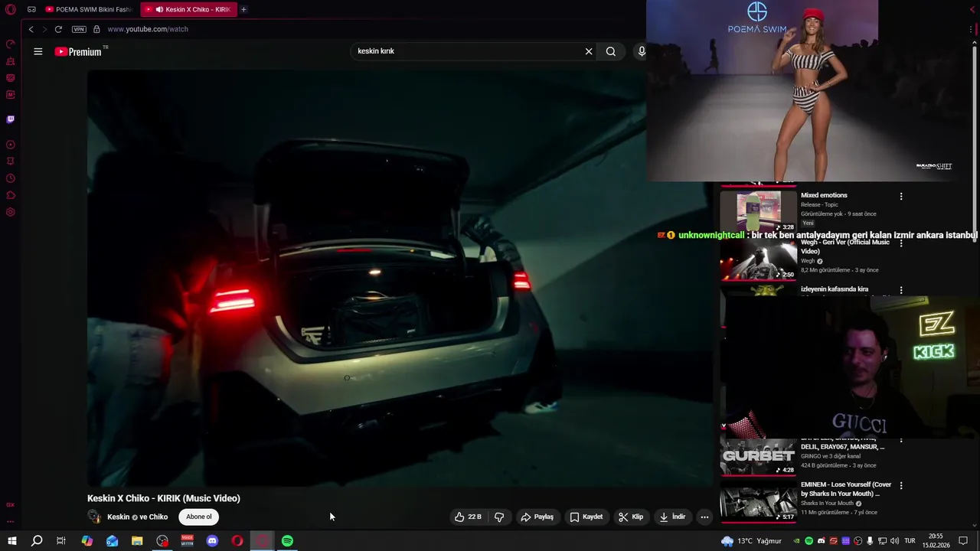Open the Opera GX main menu logo
Screen dimensions: 980x551
click(x=11, y=9)
